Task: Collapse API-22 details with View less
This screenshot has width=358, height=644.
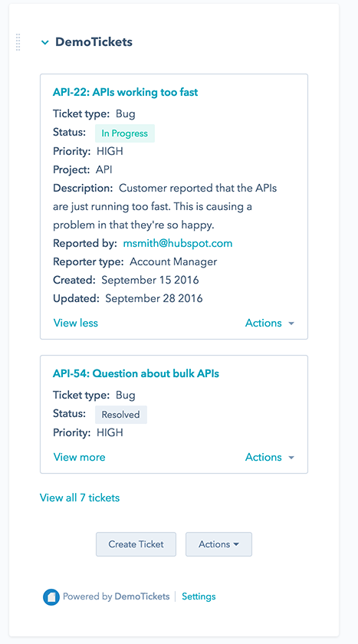Action: tap(76, 324)
